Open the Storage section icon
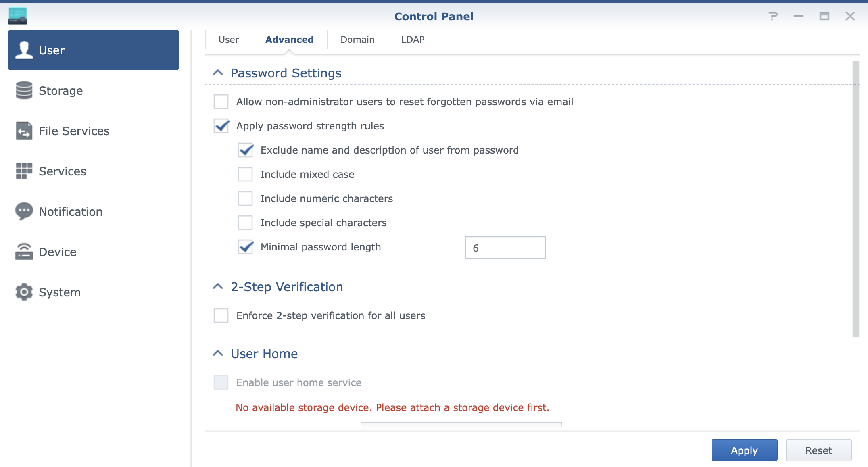Viewport: 868px width, 467px height. pyautogui.click(x=24, y=90)
